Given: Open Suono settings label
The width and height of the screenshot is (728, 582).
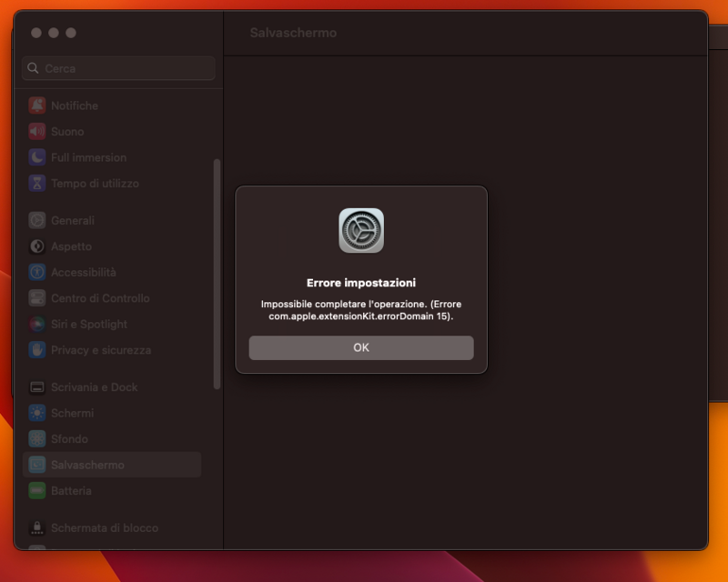Looking at the screenshot, I should 67,132.
